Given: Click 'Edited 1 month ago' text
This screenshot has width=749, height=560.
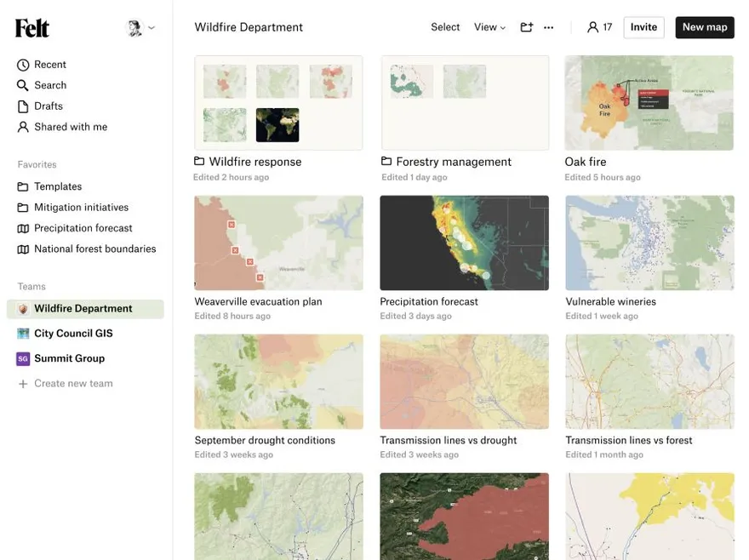Looking at the screenshot, I should tap(605, 454).
